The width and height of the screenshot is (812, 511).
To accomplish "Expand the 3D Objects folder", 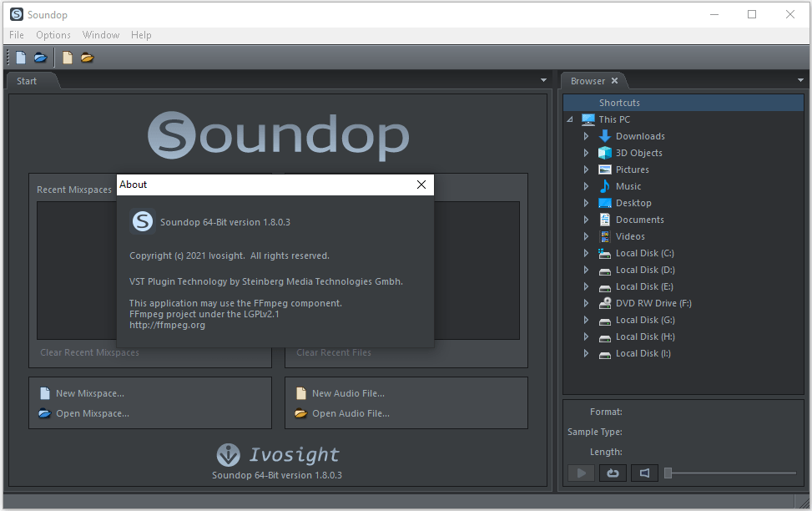I will 586,153.
